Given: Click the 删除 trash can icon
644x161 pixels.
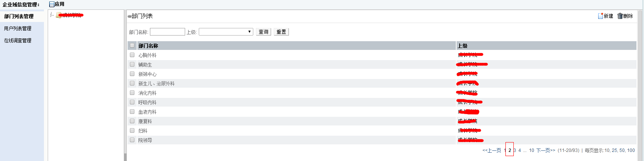Looking at the screenshot, I should (x=620, y=16).
